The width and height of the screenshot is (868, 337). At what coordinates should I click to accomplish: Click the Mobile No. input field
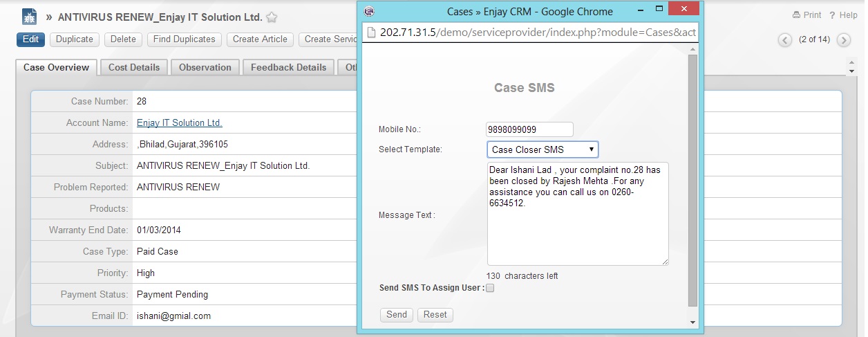[x=530, y=129]
